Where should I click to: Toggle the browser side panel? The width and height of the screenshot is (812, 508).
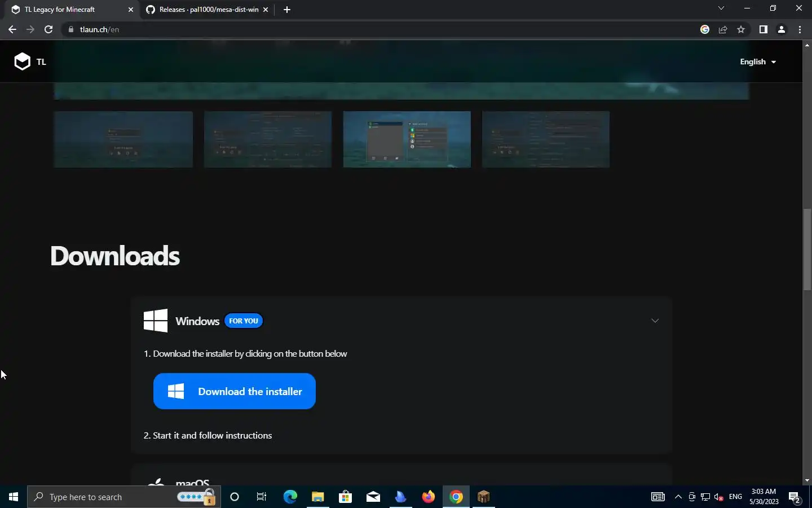click(764, 29)
